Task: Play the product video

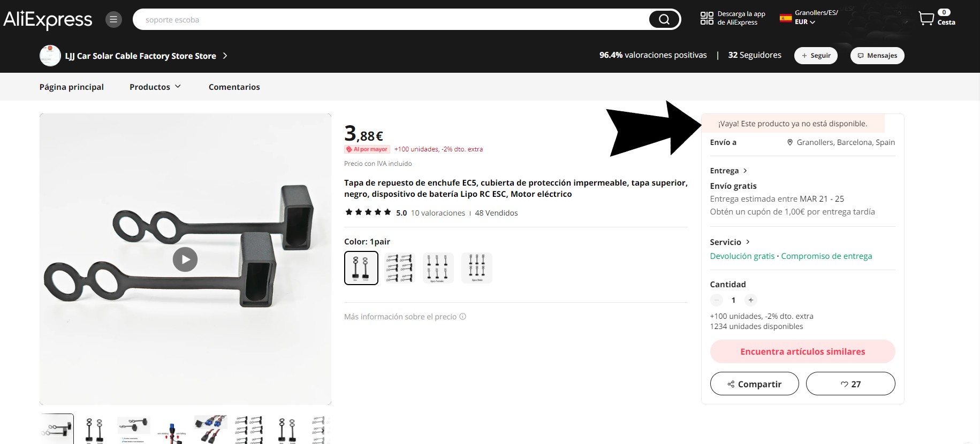Action: pos(185,260)
